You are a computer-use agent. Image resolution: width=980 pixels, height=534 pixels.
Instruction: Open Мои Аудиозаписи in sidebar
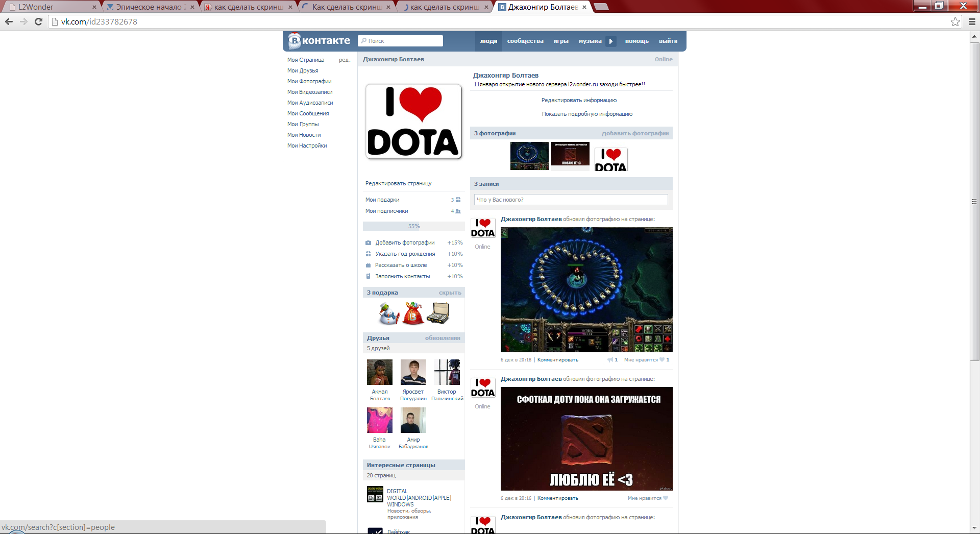[x=310, y=103]
